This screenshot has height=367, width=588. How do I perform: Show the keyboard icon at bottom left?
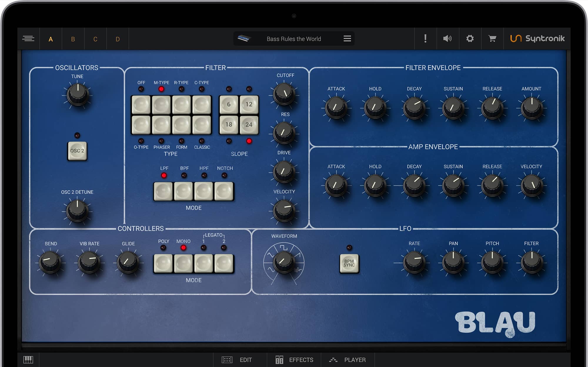click(x=28, y=359)
